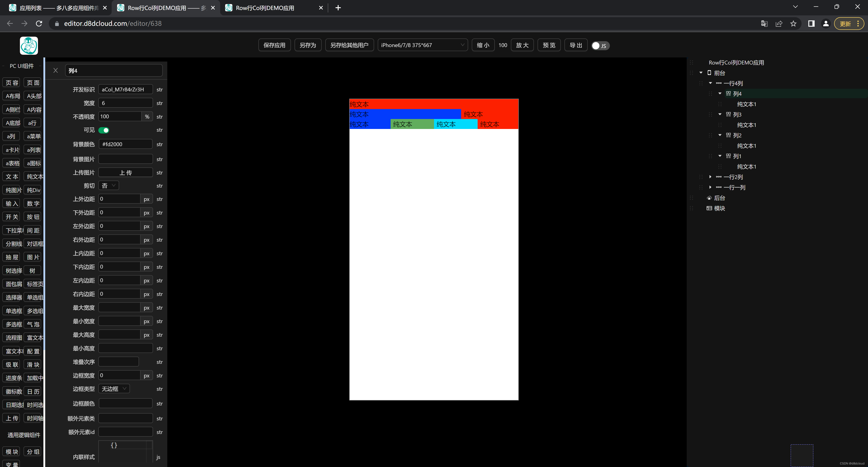The height and width of the screenshot is (467, 868).
Task: Toggle the JS mode switch
Action: (600, 45)
